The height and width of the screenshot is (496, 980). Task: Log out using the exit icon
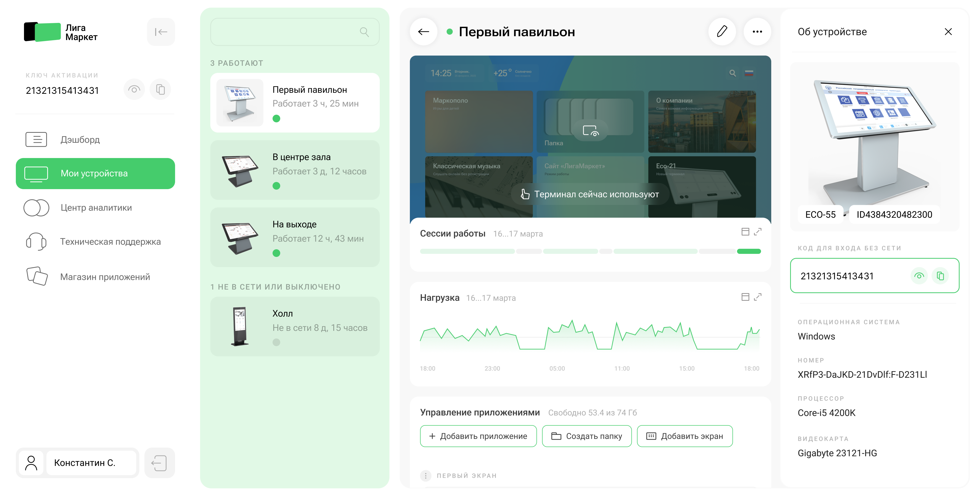pos(160,463)
